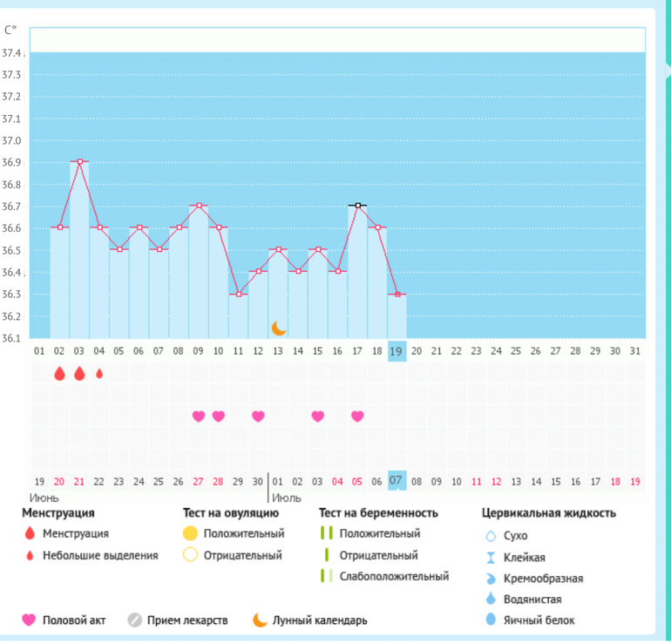This screenshot has height=644, width=671.
Task: Click the heart icon under cycle day 09
Action: click(x=199, y=417)
